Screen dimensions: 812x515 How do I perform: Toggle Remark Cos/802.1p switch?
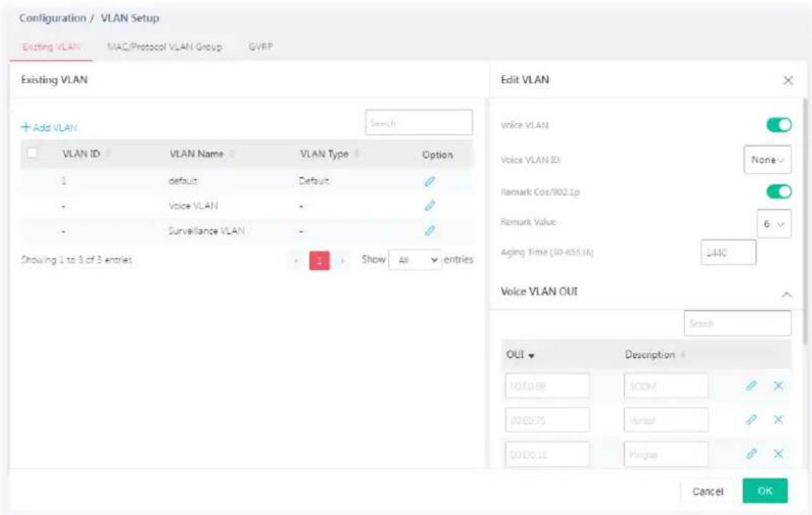[779, 191]
